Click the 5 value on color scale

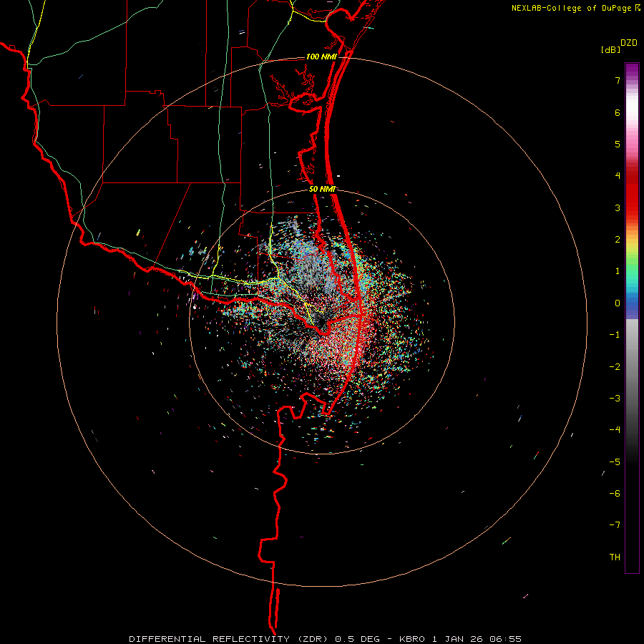tap(618, 144)
